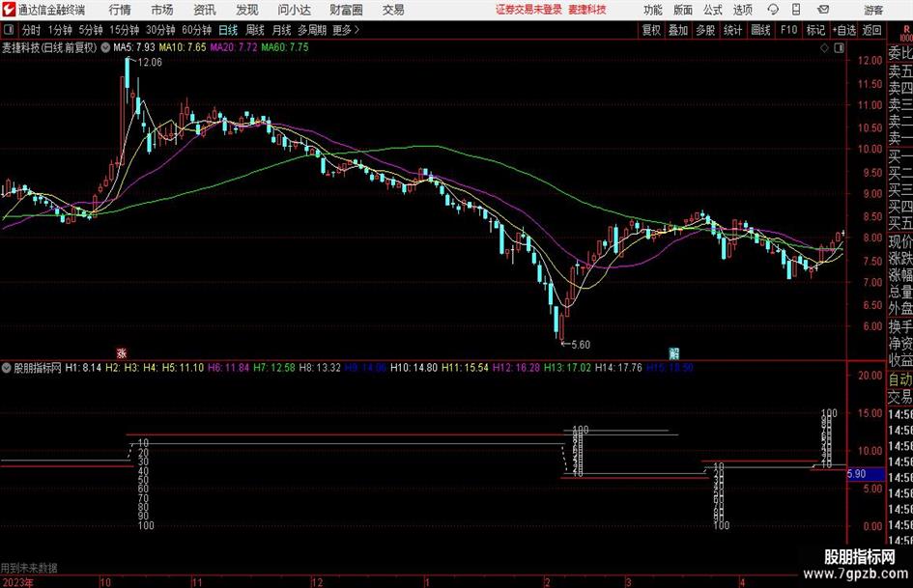Open F10 company information
Screen dimensions: 913x588
(789, 30)
